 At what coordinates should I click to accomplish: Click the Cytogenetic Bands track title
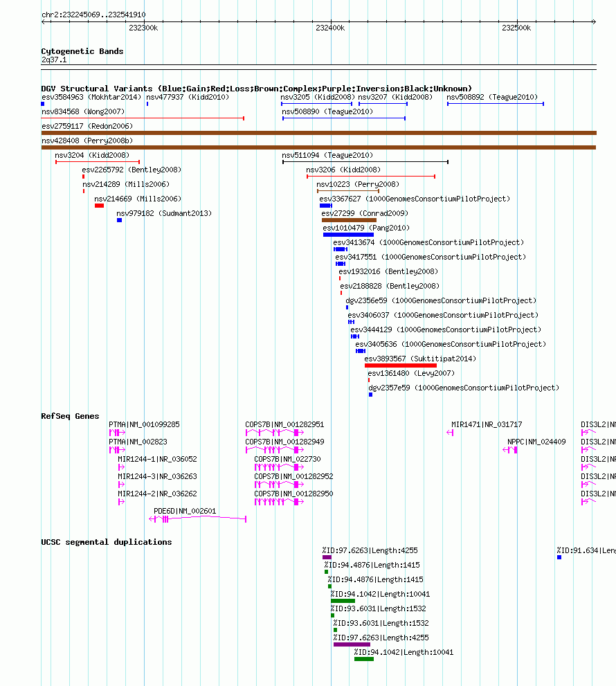(x=82, y=51)
